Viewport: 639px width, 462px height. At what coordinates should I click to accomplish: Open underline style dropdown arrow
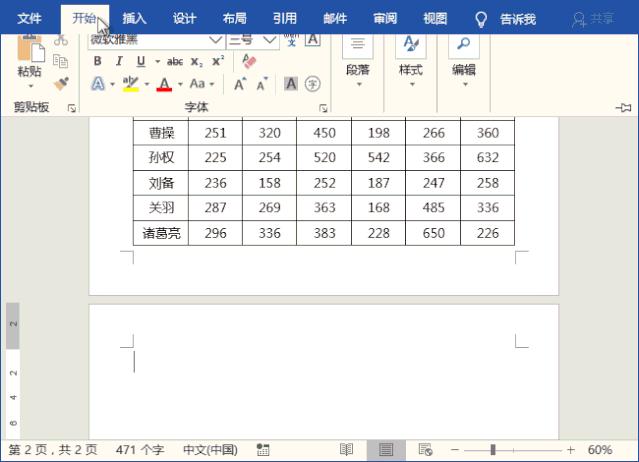(x=157, y=62)
